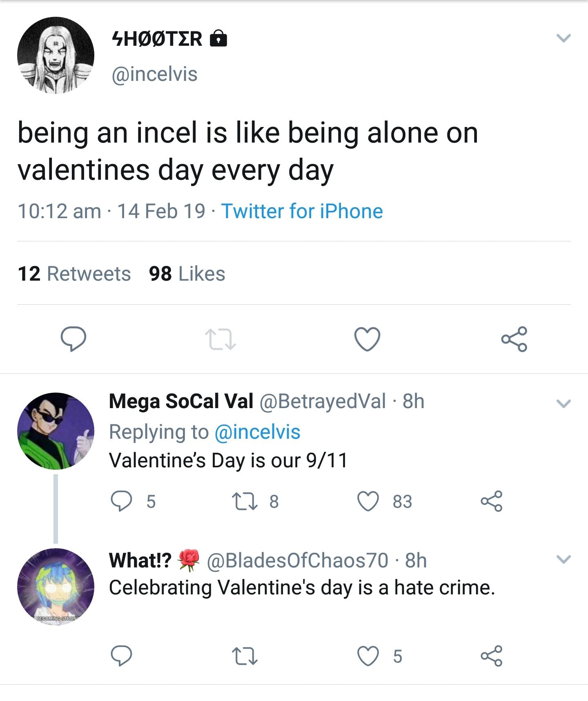Share the BladesOfChaos70 reply
The height and width of the screenshot is (701, 588).
pyautogui.click(x=491, y=656)
